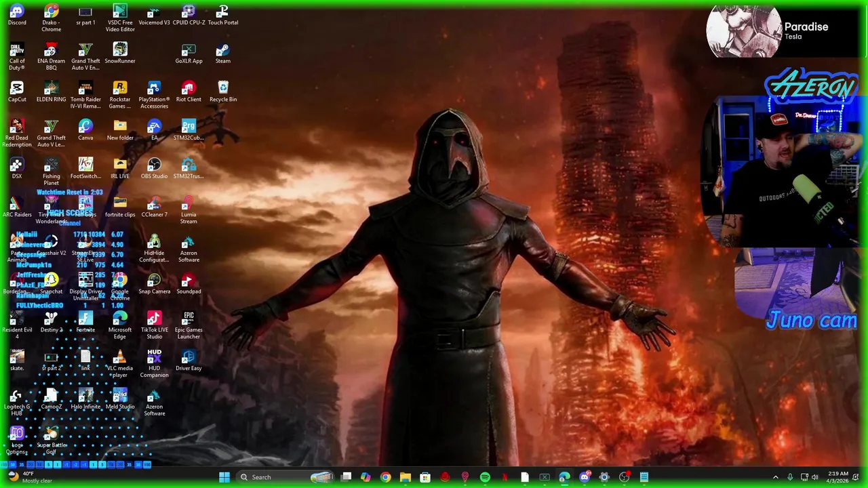This screenshot has width=868, height=488.
Task: Select the Halo Infinite desktop icon
Action: [85, 400]
